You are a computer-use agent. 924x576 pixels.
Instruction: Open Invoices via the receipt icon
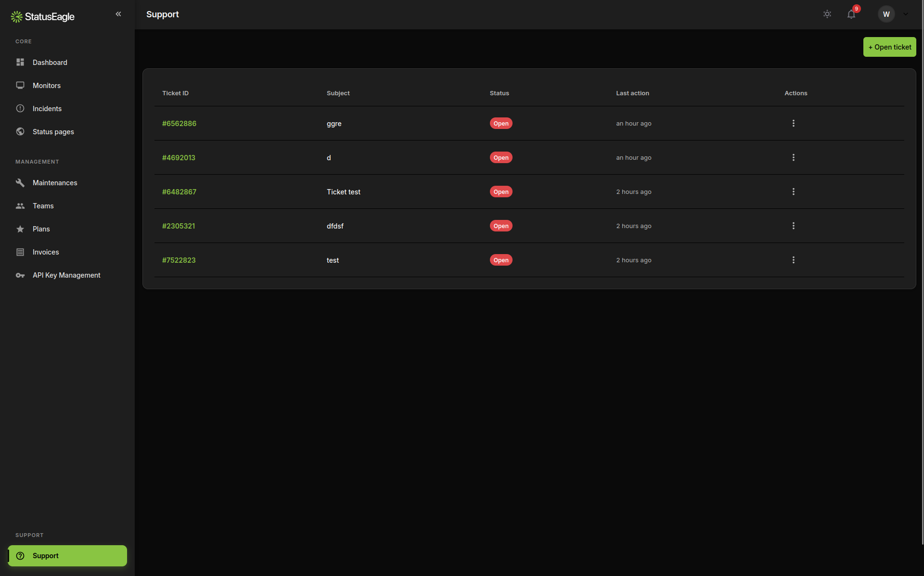pyautogui.click(x=20, y=252)
